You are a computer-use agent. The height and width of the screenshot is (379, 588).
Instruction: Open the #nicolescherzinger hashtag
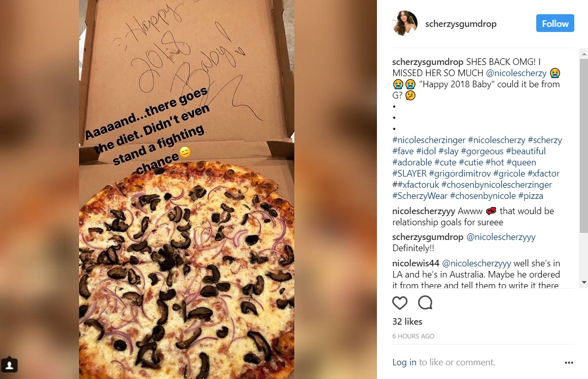[x=429, y=140]
